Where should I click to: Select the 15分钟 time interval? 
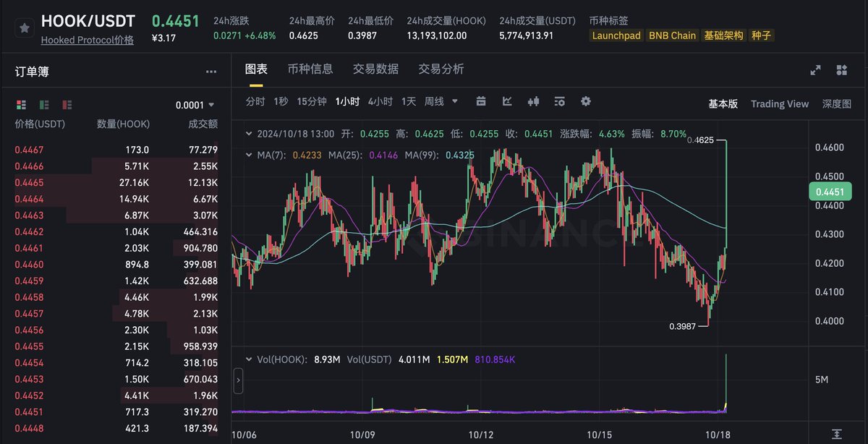312,101
